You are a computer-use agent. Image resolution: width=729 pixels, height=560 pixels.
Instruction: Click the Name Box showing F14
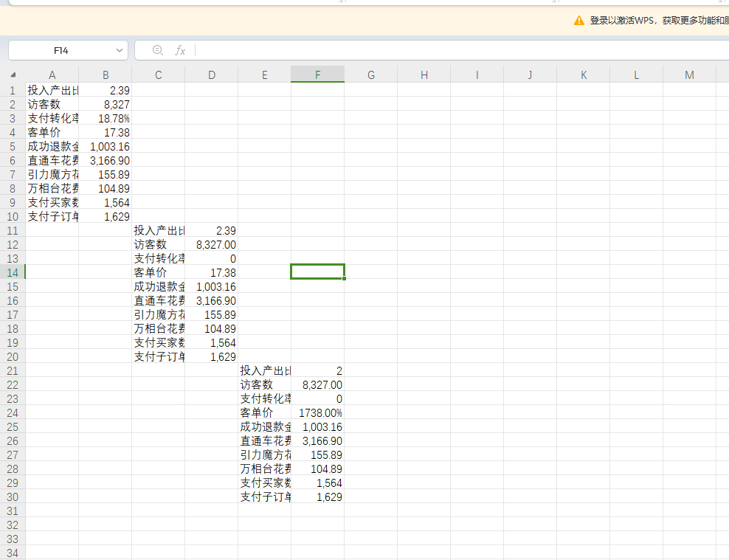[61, 50]
